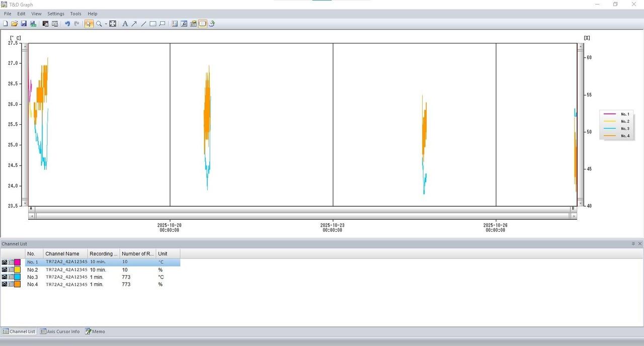The height and width of the screenshot is (346, 644).
Task: Click the left arrow of horizontal scrollbar
Action: coord(32,216)
